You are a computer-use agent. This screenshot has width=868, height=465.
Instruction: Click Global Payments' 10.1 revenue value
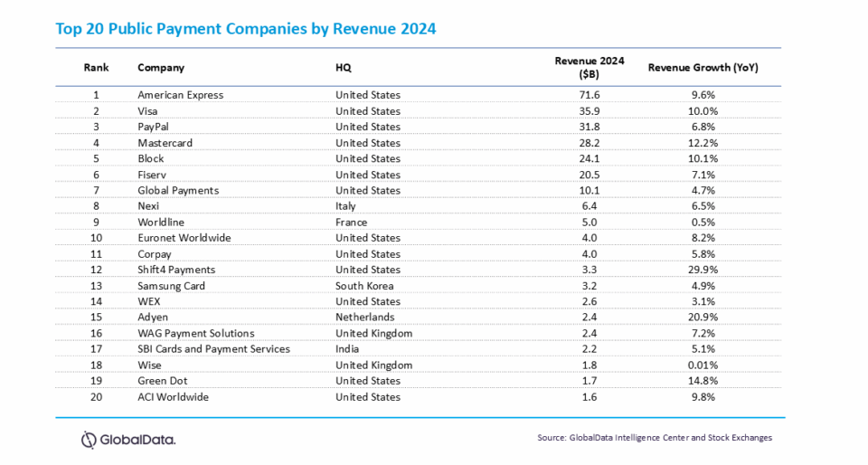(x=590, y=190)
